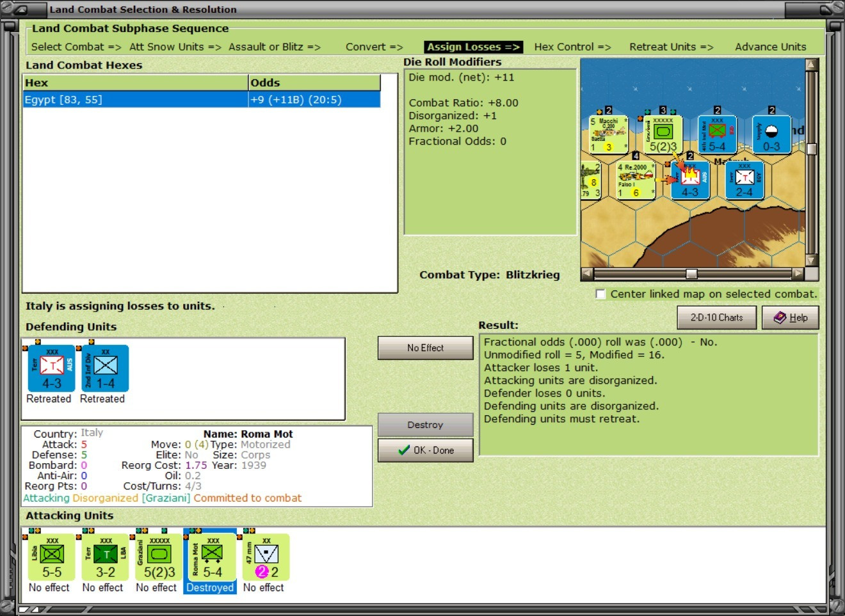845x616 pixels.
Task: Click the Att Snow Units subphase label
Action: 175,47
